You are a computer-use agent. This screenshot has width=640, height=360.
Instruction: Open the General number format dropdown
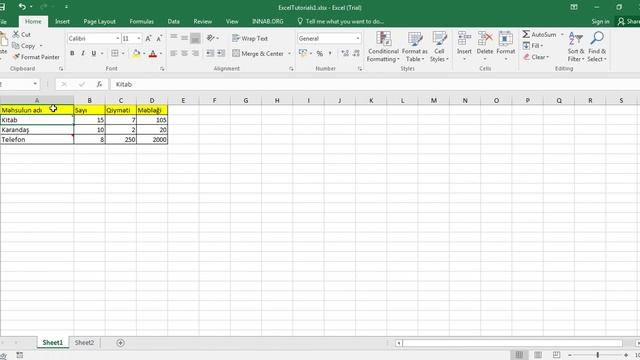point(358,38)
